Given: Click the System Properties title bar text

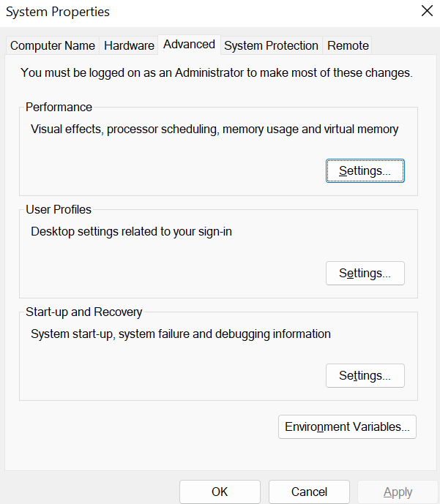Looking at the screenshot, I should 58,12.
